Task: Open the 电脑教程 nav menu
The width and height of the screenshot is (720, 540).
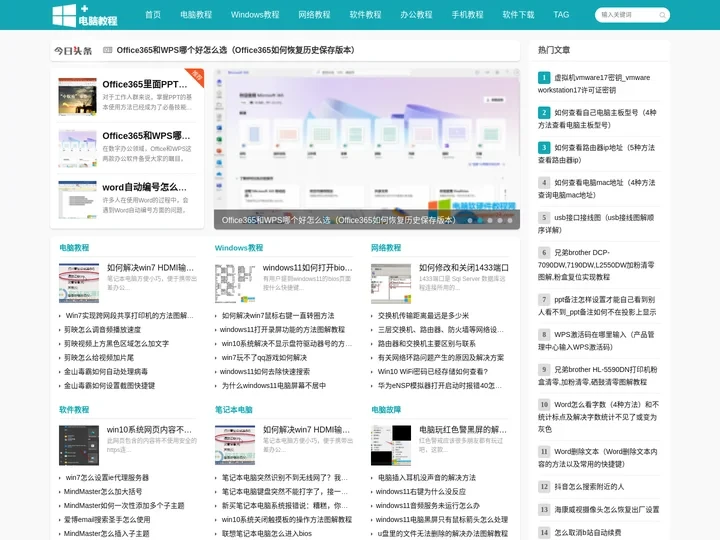Action: pyautogui.click(x=196, y=15)
